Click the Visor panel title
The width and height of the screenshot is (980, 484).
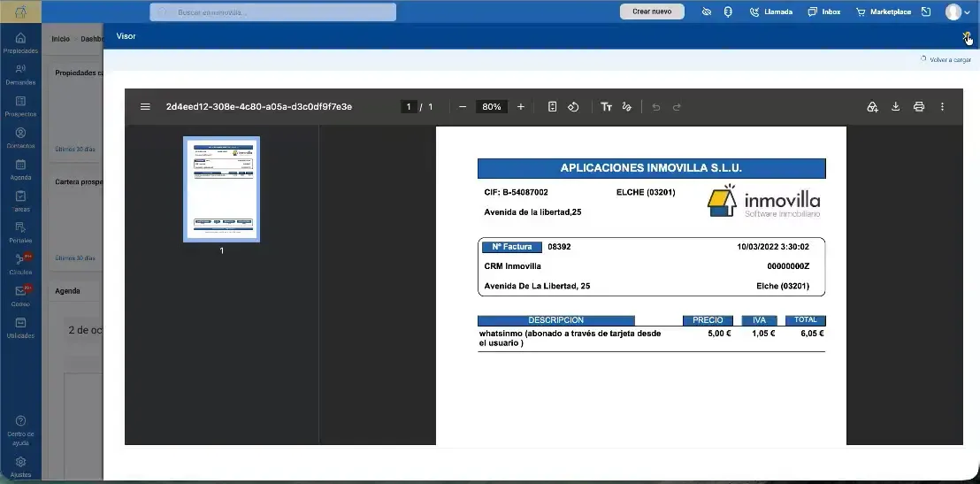click(x=126, y=36)
